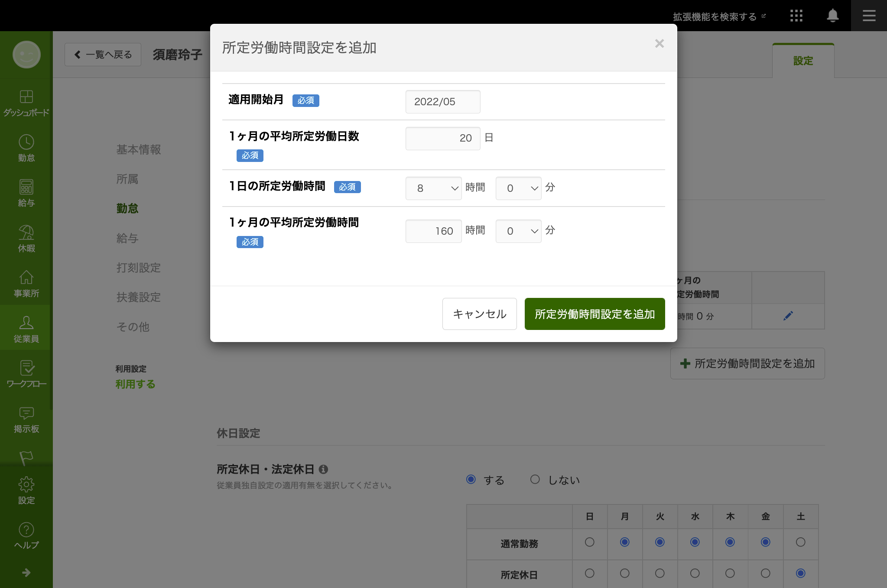Open the 給与 section in employee menu

pyautogui.click(x=127, y=238)
